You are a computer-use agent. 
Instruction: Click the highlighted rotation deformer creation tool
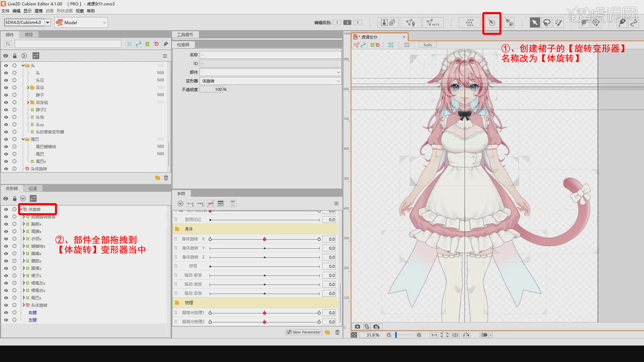tap(491, 23)
